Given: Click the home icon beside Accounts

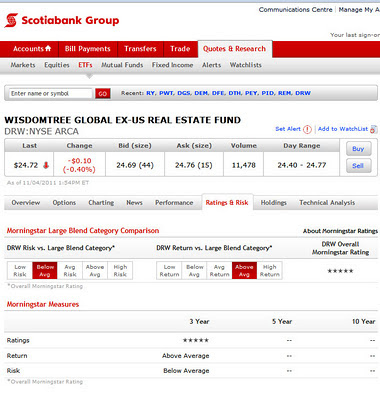Looking at the screenshot, I should click(48, 49).
